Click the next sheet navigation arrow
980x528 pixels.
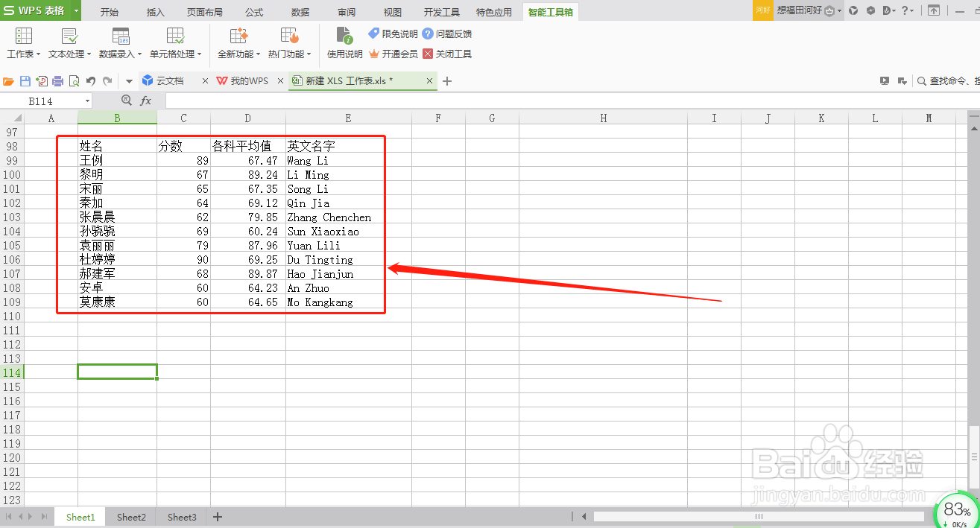pyautogui.click(x=30, y=516)
